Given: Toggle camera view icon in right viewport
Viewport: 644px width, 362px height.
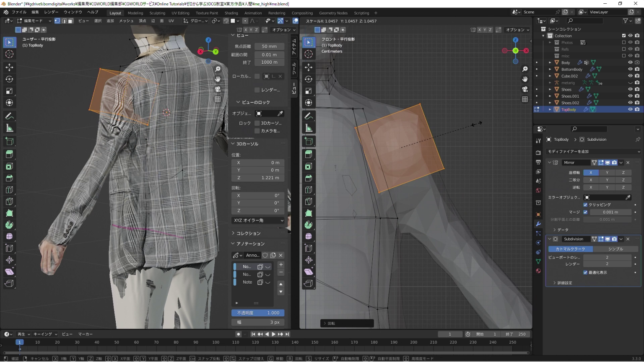Looking at the screenshot, I should [525, 89].
